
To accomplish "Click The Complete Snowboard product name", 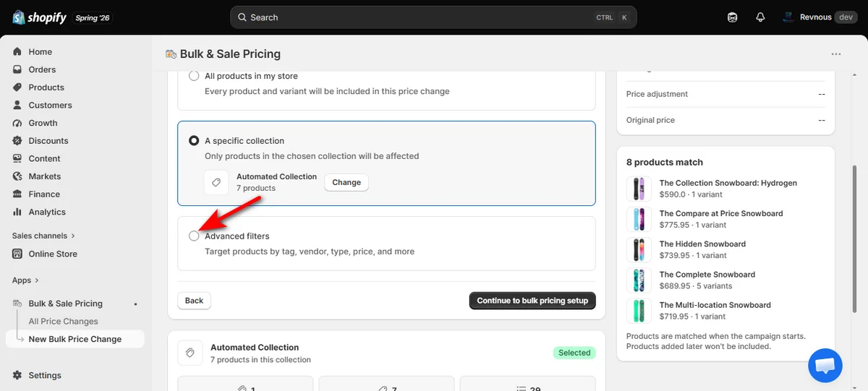I will tap(707, 275).
